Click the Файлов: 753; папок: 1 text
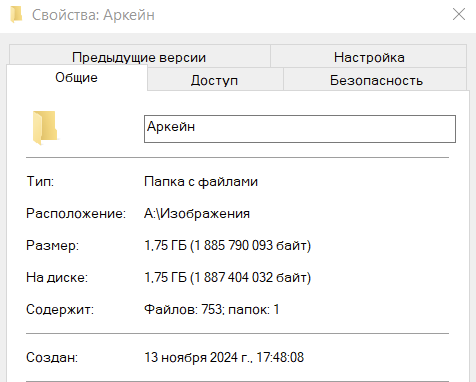Image resolution: width=476 pixels, height=382 pixels. click(212, 310)
